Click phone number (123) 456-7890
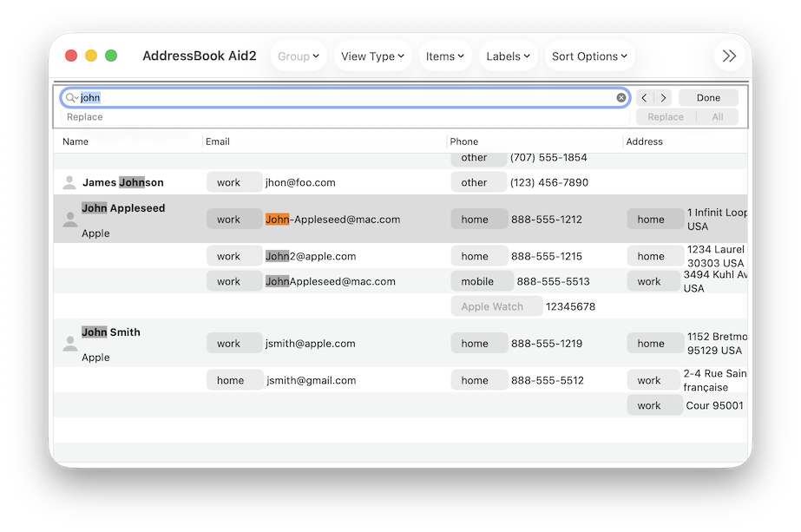 [549, 182]
